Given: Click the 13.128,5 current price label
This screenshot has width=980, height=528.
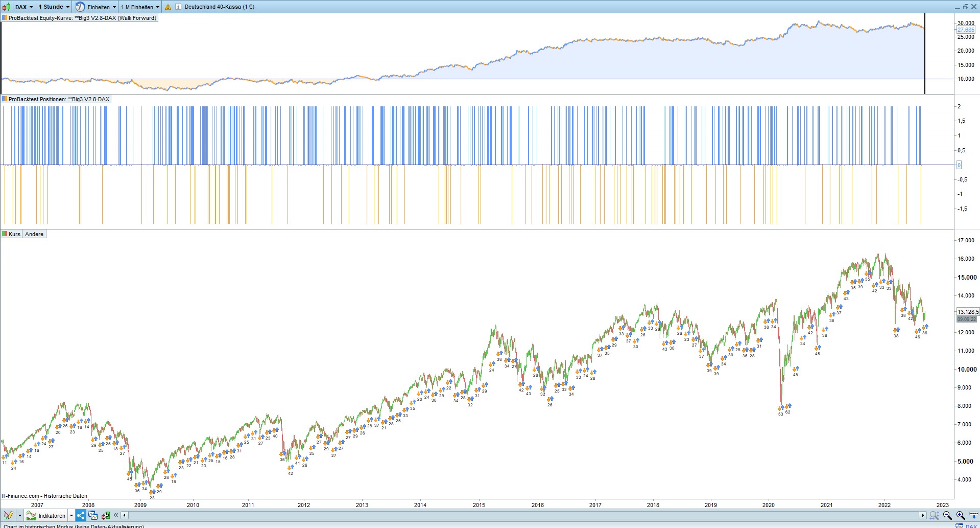Looking at the screenshot, I should (968, 312).
